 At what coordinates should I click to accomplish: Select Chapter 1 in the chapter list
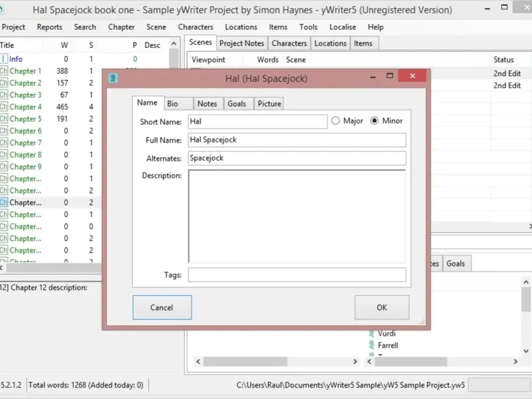pos(25,71)
